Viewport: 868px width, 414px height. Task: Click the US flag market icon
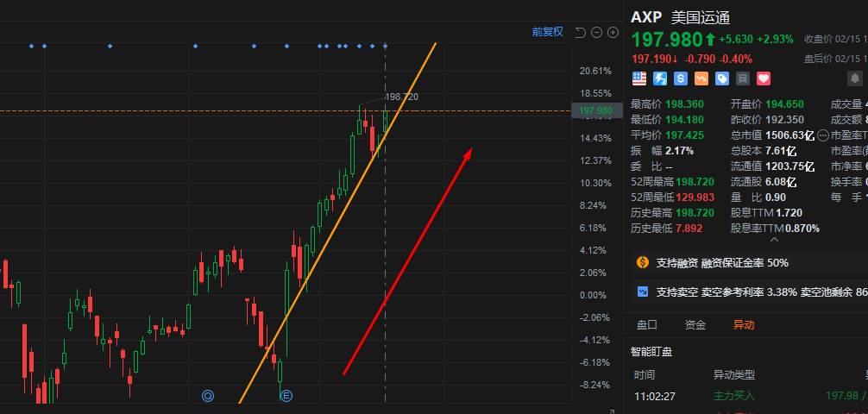[x=639, y=78]
